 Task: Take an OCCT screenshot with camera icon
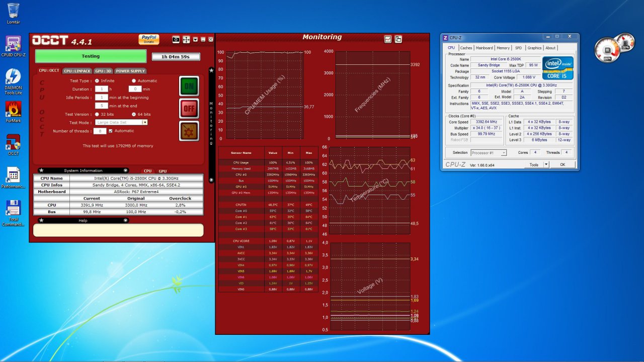(176, 39)
